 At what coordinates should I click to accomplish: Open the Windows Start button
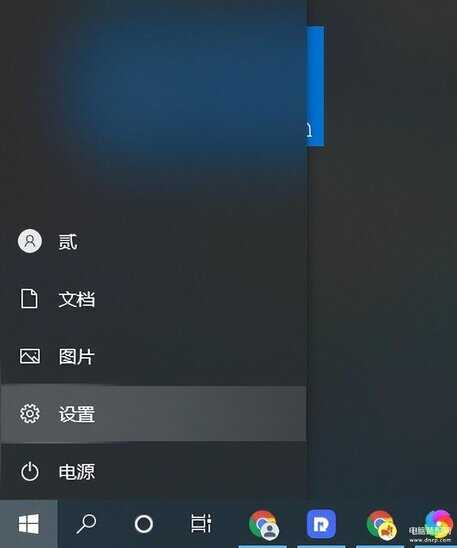(29, 524)
